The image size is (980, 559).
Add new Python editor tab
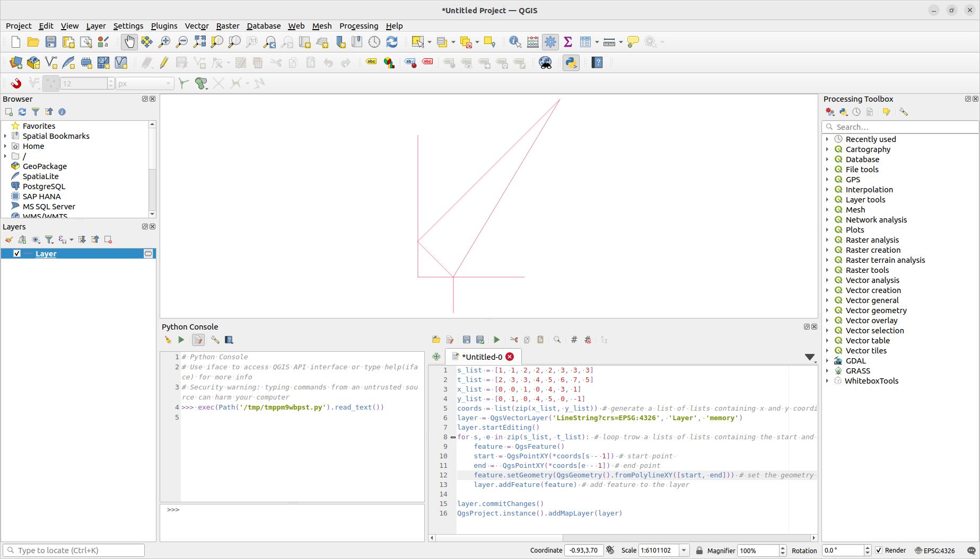tap(436, 357)
